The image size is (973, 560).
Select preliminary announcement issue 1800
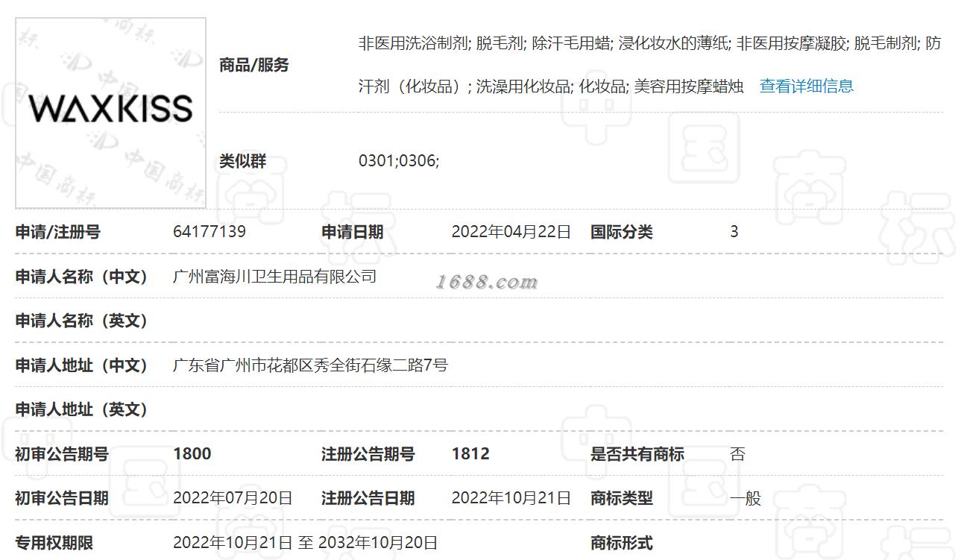pos(192,454)
